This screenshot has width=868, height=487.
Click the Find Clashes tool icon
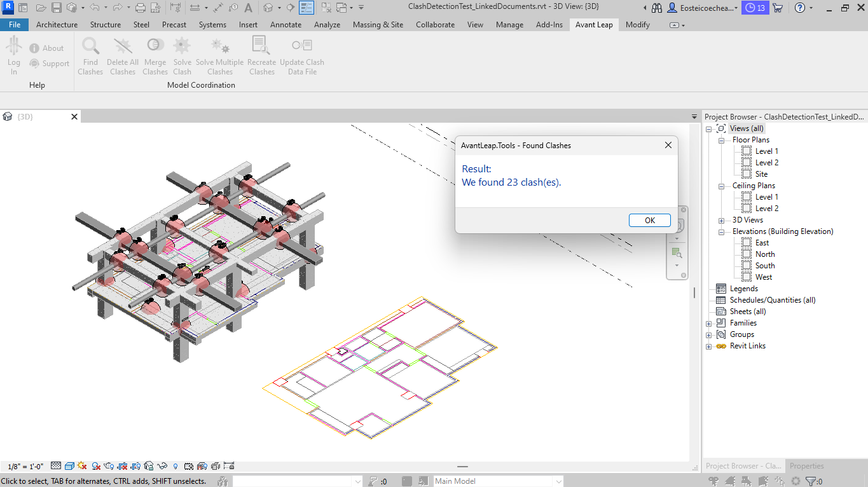point(90,46)
